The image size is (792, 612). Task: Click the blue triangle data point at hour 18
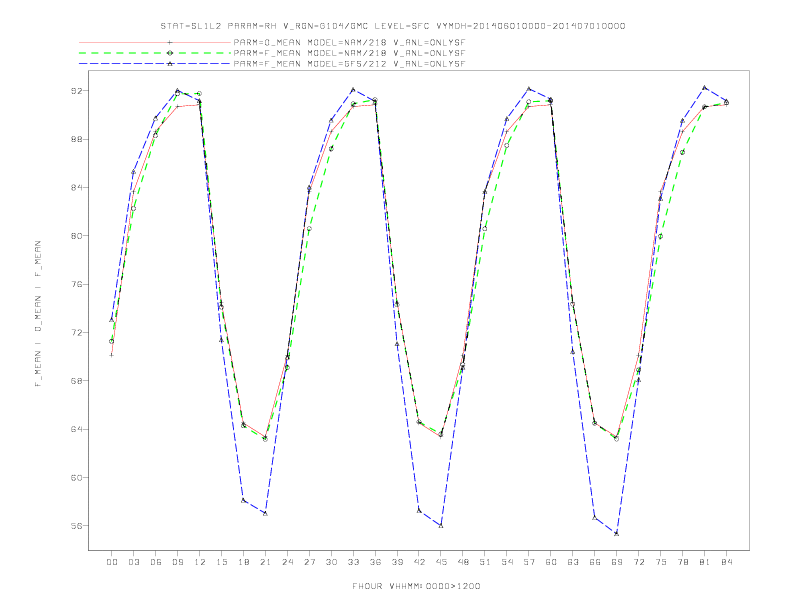click(x=243, y=500)
